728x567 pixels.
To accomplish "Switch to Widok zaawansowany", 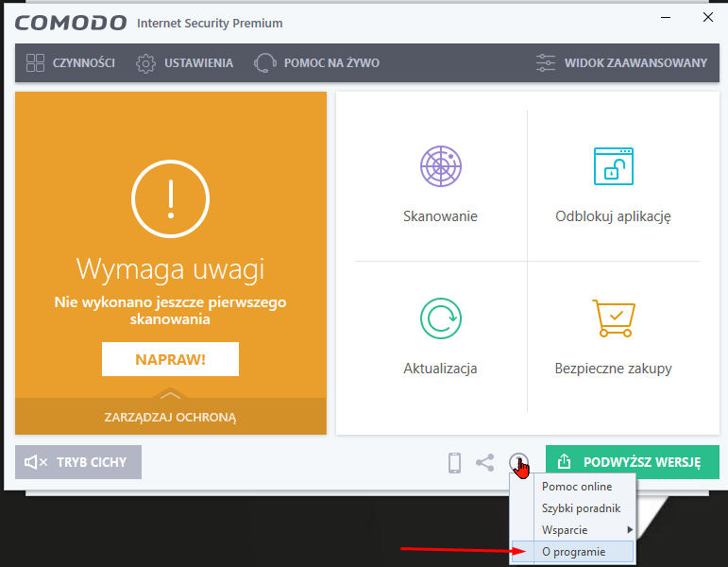I will [x=621, y=62].
